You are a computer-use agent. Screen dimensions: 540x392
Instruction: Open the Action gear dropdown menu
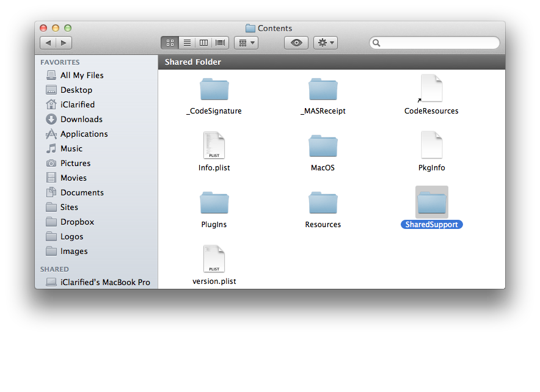pyautogui.click(x=325, y=43)
